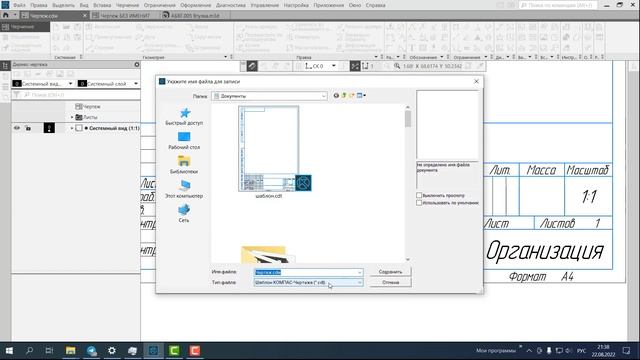Click the home page icon beside the tabs
Screen dimensions: 640x360
[x=6, y=15]
